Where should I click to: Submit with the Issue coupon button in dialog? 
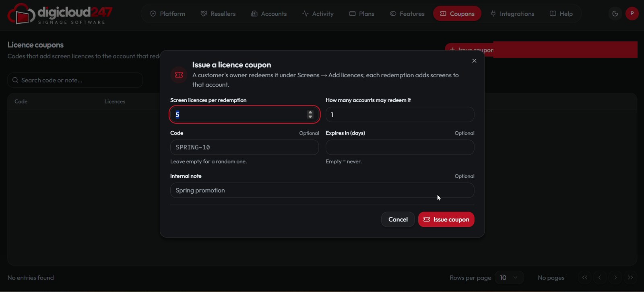[x=446, y=220]
